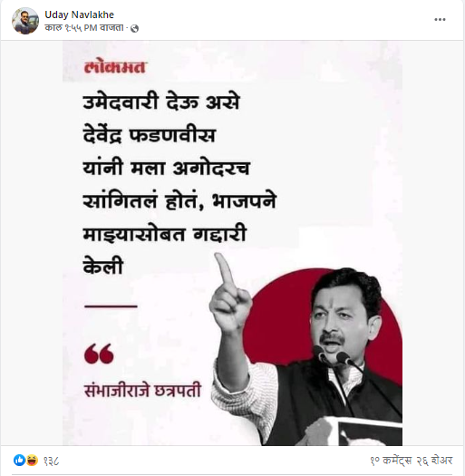Open the २६ शेअर shares link
The image size is (465, 476).
click(434, 461)
